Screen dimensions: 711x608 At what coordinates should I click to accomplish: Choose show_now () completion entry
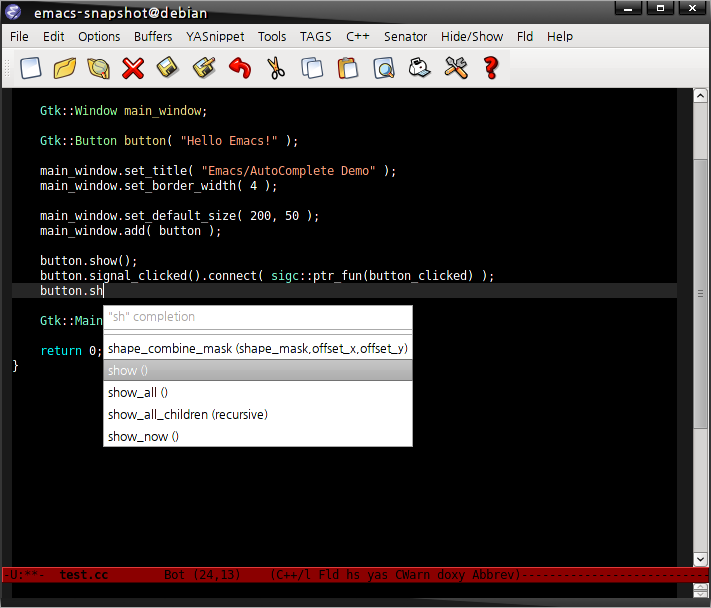pos(258,436)
